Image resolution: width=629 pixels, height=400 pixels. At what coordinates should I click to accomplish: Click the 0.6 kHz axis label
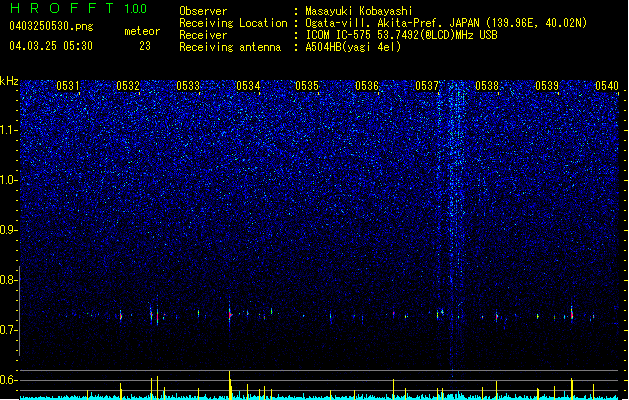tap(9, 380)
